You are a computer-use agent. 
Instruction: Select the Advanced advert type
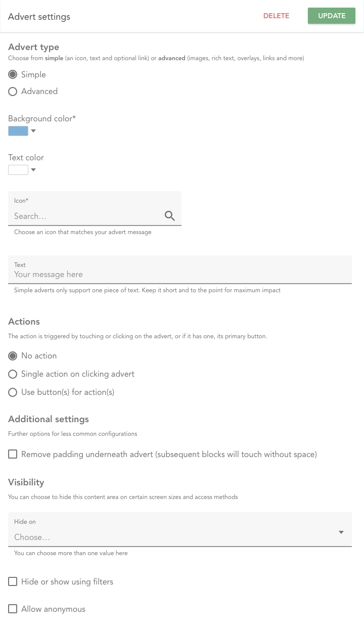(x=13, y=92)
